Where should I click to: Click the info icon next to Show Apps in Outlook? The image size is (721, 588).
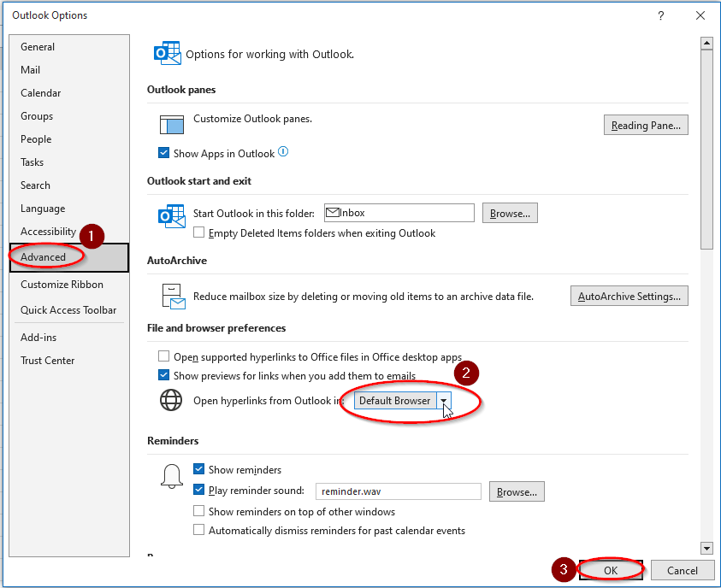[x=283, y=152]
